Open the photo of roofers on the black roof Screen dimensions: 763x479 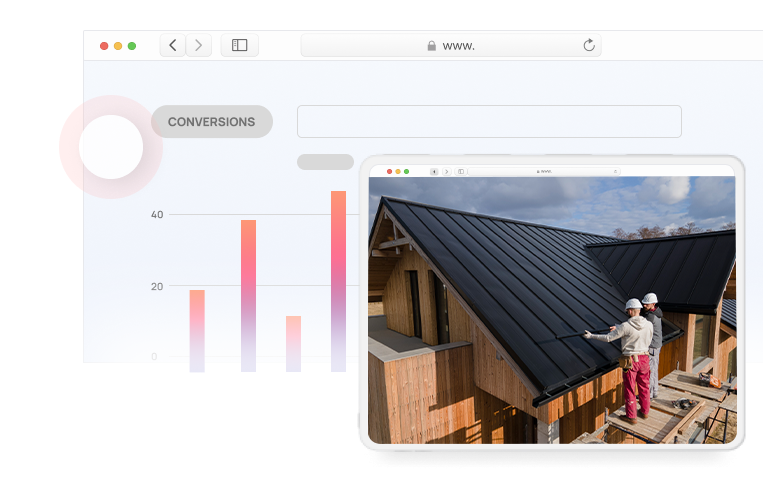click(552, 310)
